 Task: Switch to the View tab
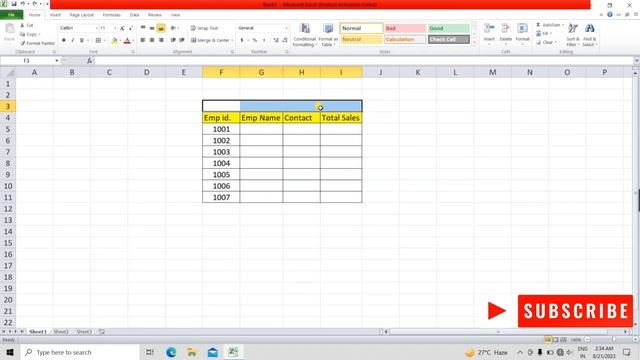coord(176,15)
